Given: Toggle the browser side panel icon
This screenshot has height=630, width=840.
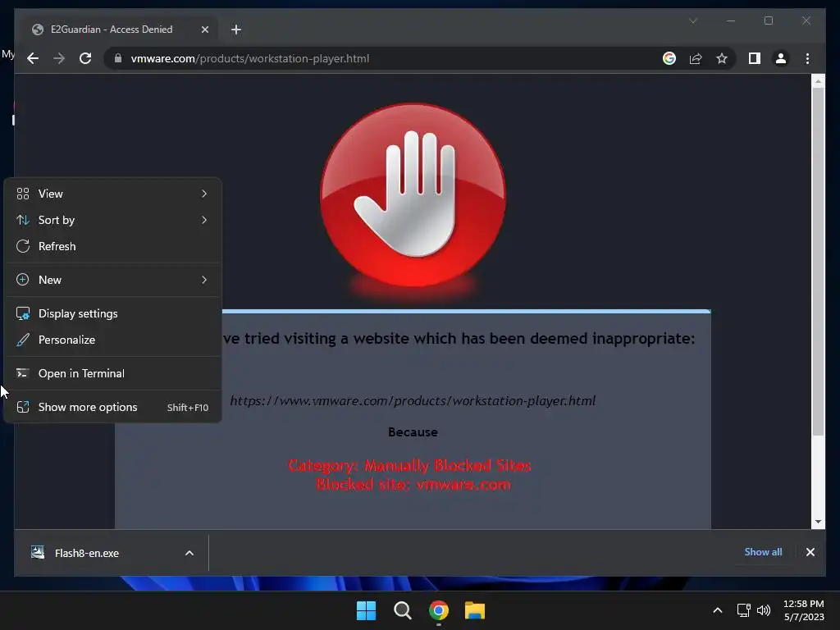Looking at the screenshot, I should [755, 58].
